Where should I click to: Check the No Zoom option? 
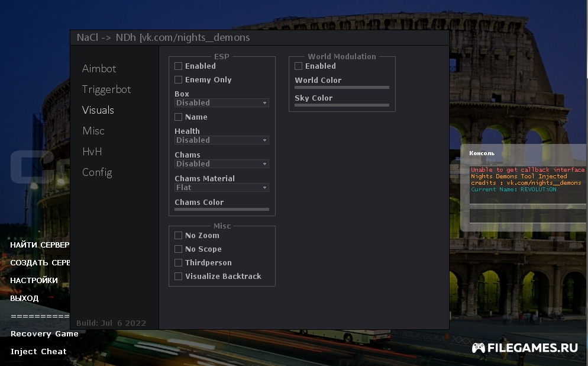tap(179, 235)
